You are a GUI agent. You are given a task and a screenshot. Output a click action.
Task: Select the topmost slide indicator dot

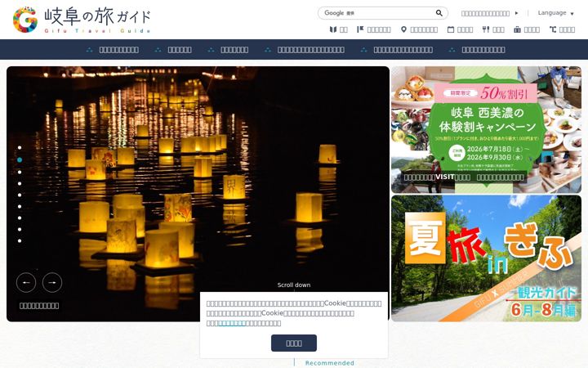pos(20,148)
